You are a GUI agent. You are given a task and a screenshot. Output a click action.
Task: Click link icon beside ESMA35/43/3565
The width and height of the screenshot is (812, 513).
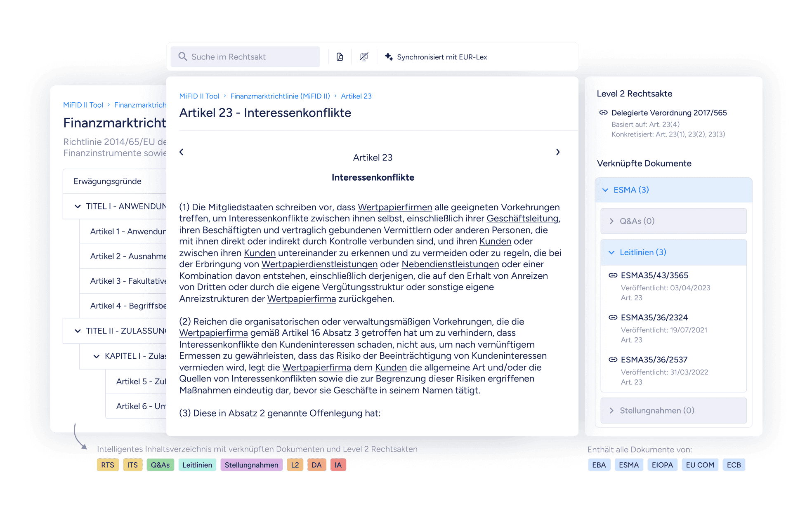click(613, 275)
